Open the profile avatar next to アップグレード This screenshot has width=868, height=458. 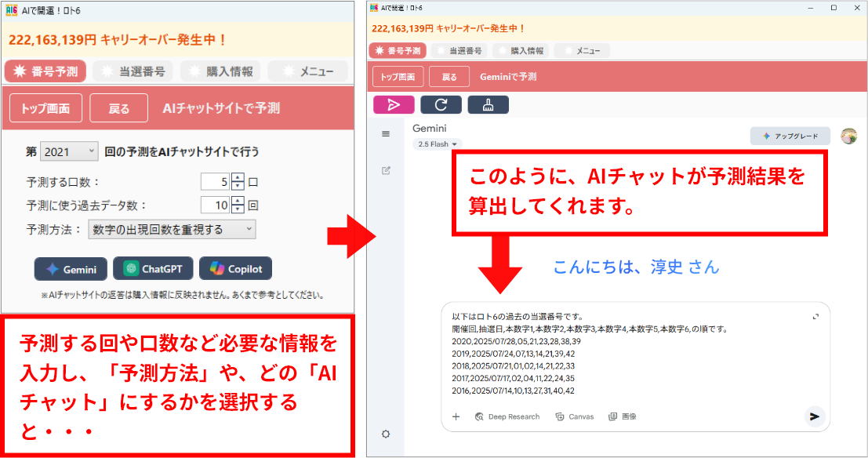848,136
